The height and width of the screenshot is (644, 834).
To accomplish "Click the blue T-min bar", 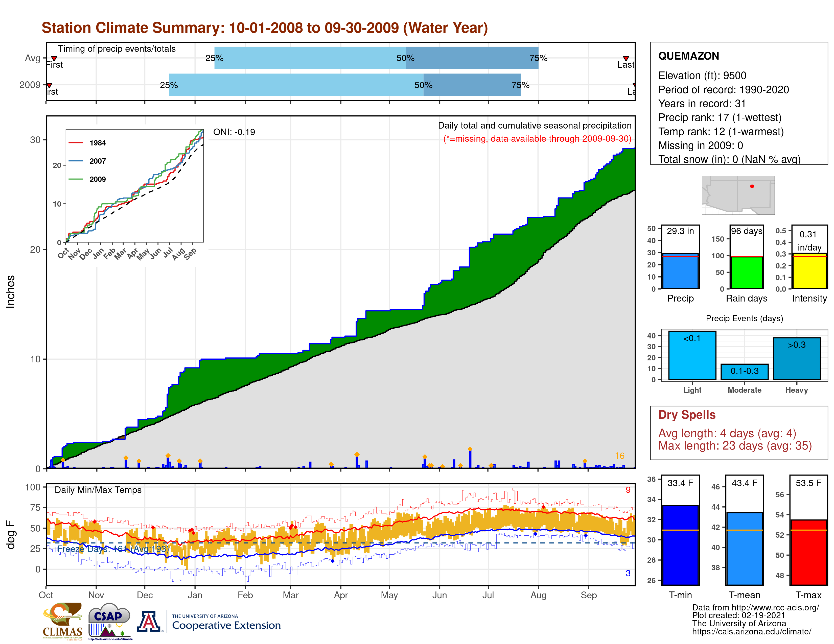I will point(680,545).
